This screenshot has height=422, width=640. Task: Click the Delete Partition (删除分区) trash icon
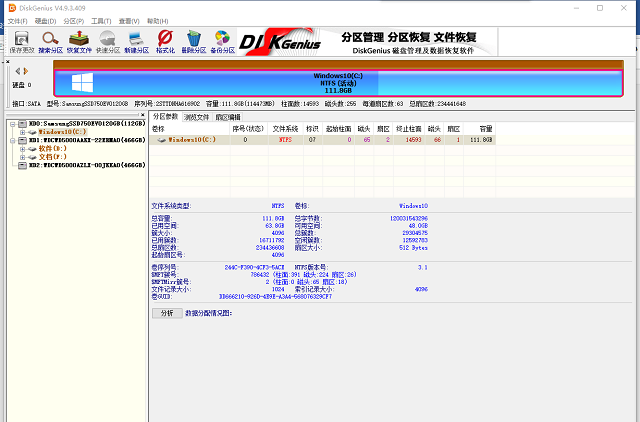click(193, 42)
